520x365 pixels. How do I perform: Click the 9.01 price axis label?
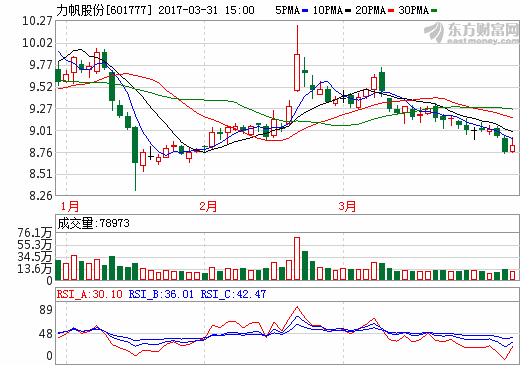(x=41, y=131)
